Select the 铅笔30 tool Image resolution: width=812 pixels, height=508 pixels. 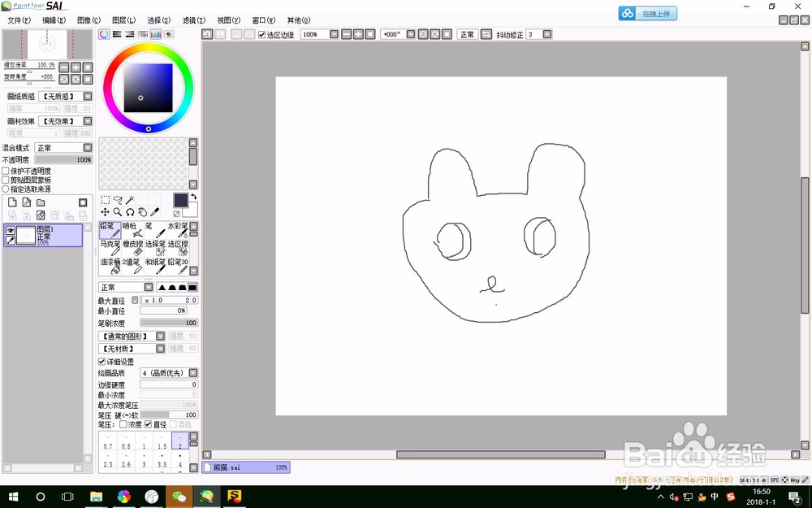pyautogui.click(x=178, y=266)
